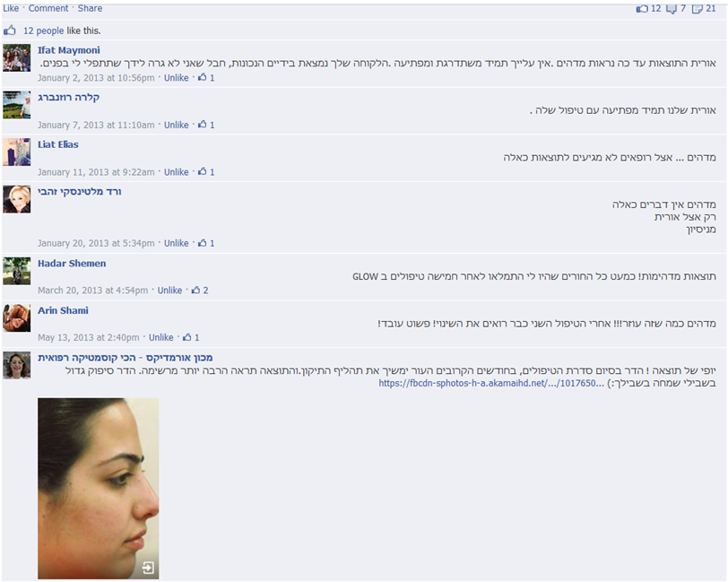This screenshot has width=728, height=582.
Task: Click the Like link at top
Action: click(x=11, y=8)
